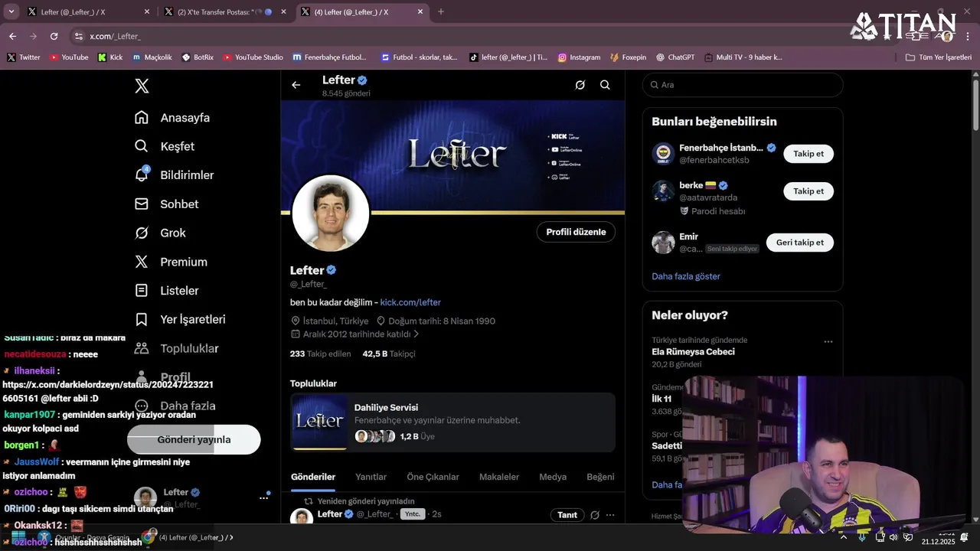The height and width of the screenshot is (551, 980).
Task: Click the search icon in profile header
Action: coord(605,85)
